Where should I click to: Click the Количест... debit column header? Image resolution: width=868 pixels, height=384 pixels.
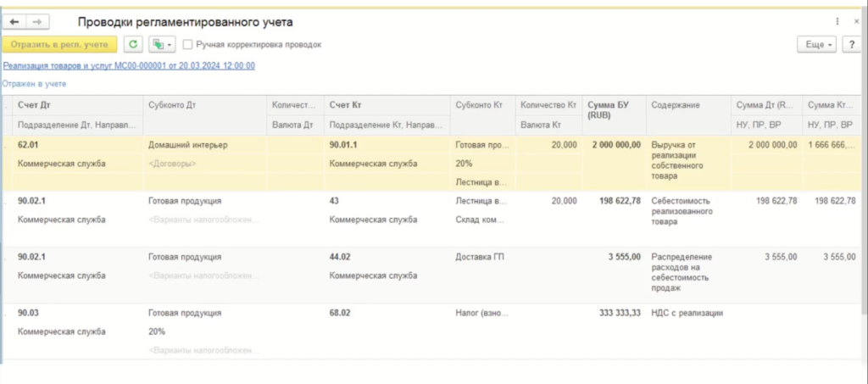click(x=296, y=105)
